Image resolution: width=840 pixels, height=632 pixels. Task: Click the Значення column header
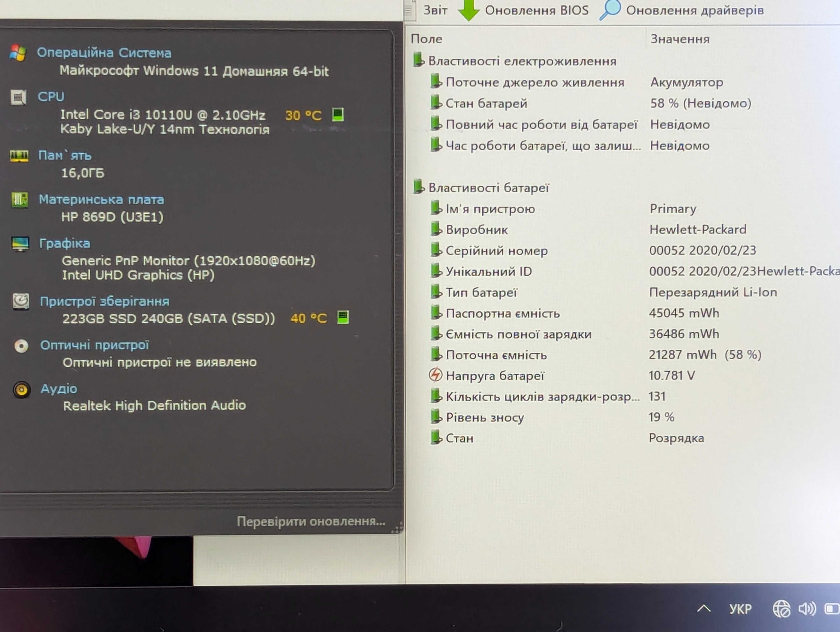[680, 39]
